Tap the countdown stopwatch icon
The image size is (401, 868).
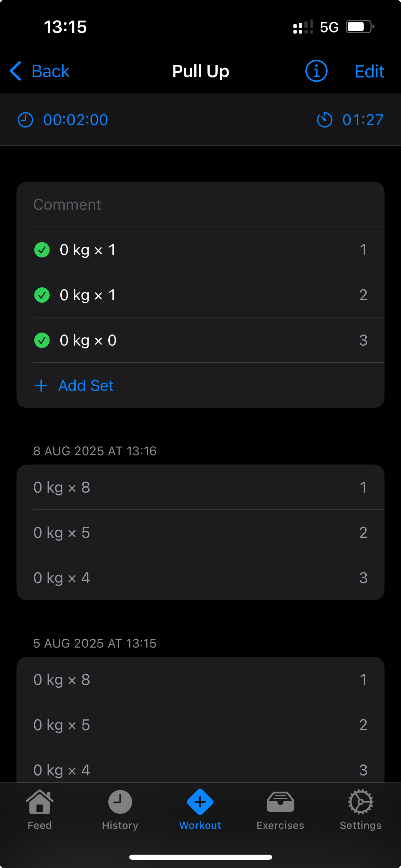[x=324, y=120]
